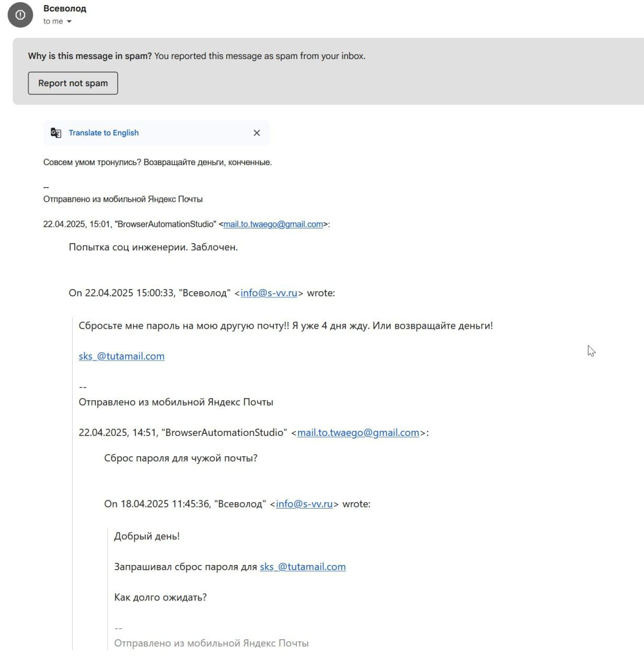
Task: Click the line "Совсем умом тронулись?"
Action: [x=92, y=162]
